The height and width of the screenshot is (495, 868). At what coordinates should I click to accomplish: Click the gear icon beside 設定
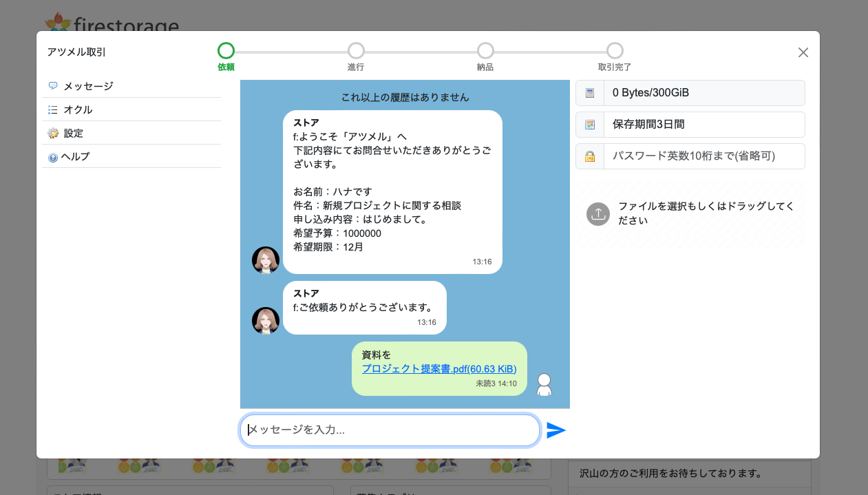(53, 133)
